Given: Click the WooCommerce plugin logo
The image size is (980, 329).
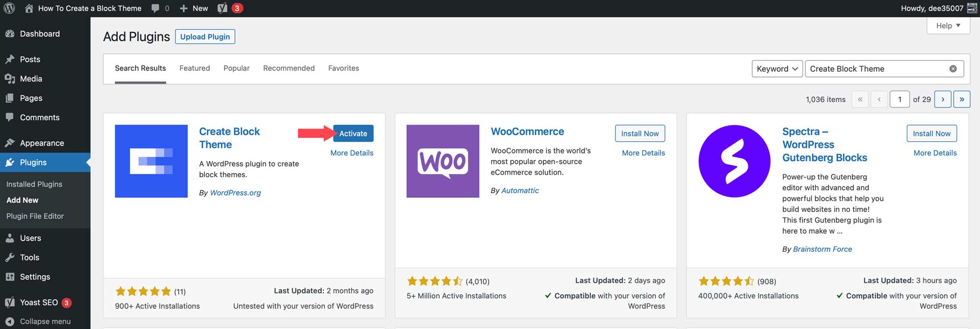Looking at the screenshot, I should pyautogui.click(x=442, y=161).
